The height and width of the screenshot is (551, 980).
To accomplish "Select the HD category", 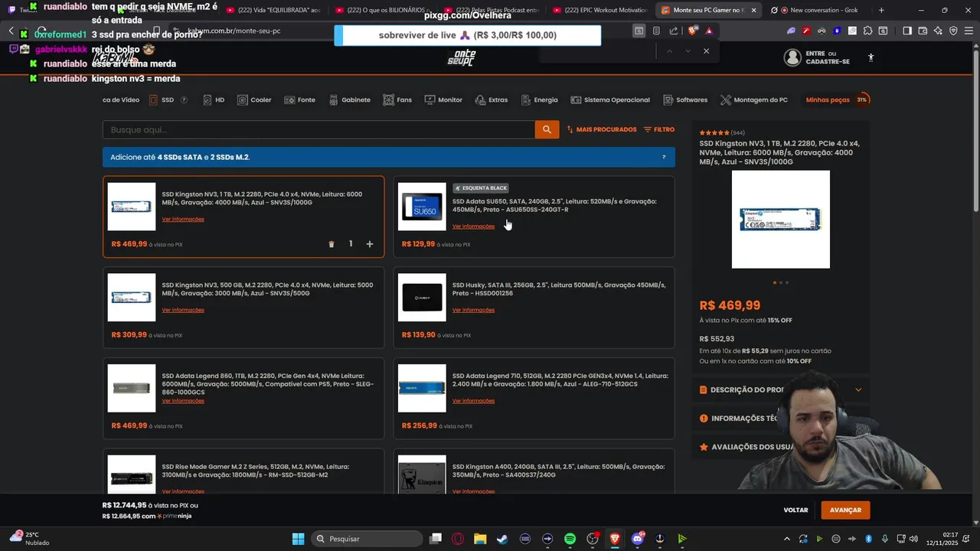I will pos(214,99).
